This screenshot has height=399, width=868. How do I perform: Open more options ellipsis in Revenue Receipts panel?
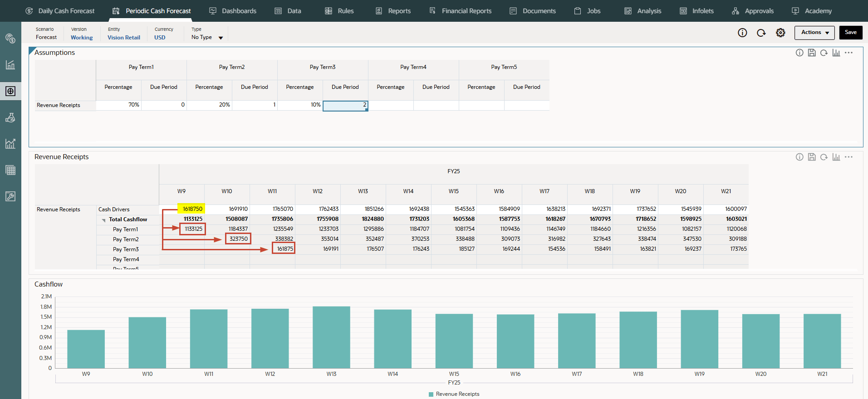click(x=848, y=157)
